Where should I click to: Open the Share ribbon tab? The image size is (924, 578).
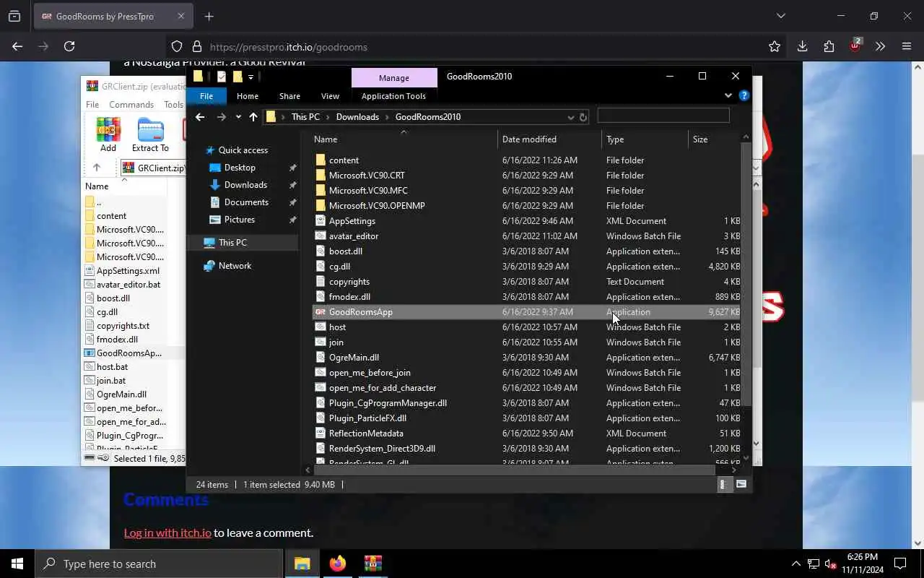pos(289,96)
